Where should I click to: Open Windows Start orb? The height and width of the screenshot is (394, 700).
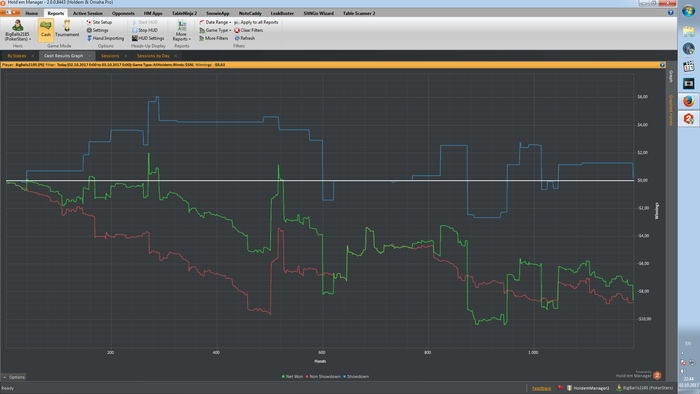[688, 12]
